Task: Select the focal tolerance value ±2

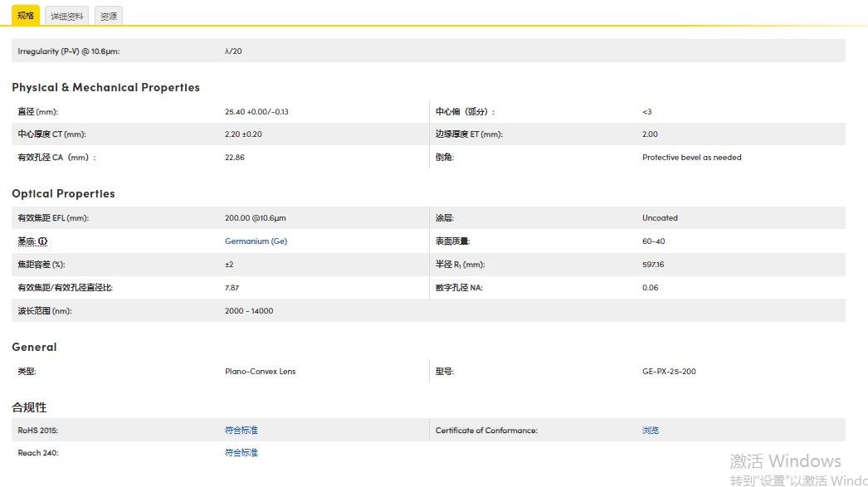Action: tap(229, 265)
